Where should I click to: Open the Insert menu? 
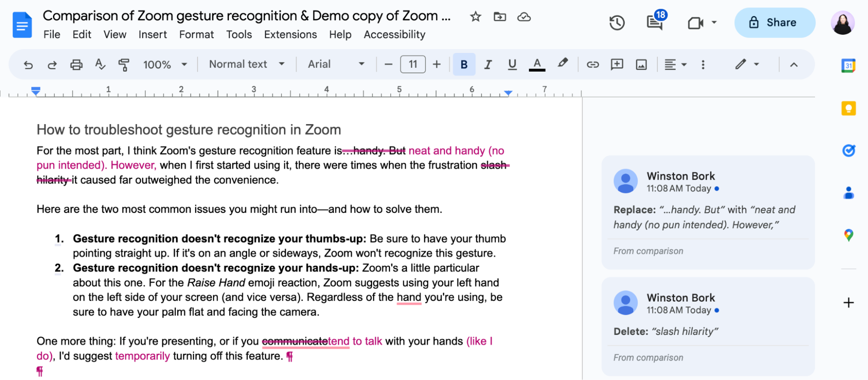(152, 34)
